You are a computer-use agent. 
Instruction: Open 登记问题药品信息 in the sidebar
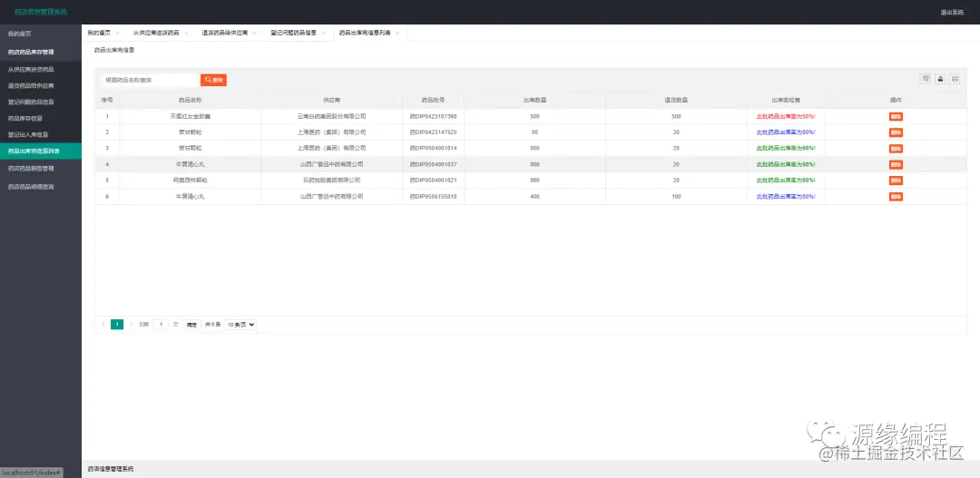point(41,102)
